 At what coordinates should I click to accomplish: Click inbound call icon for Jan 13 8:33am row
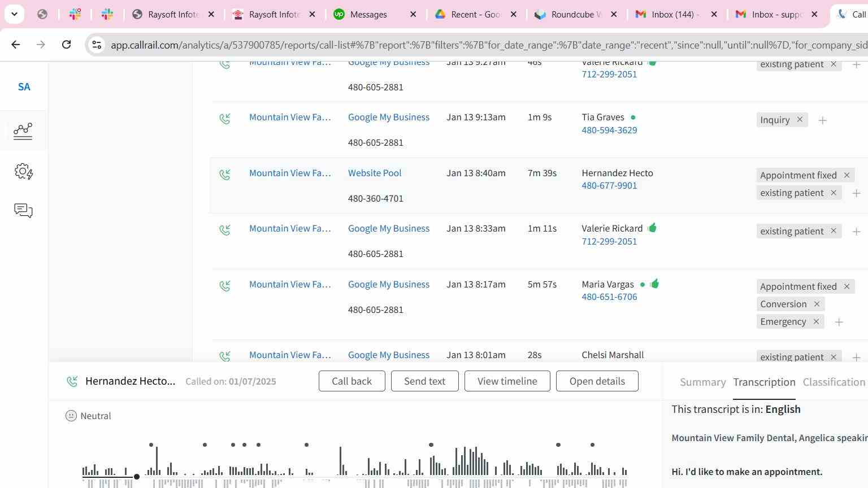[x=225, y=230]
